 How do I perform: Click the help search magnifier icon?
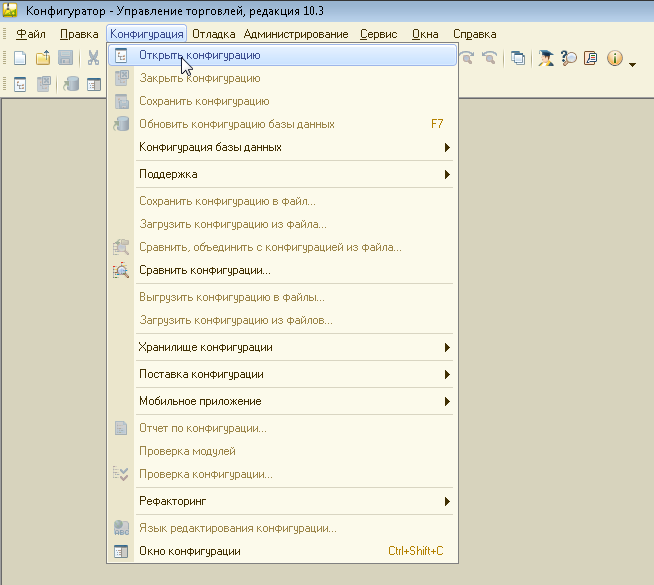coord(568,58)
